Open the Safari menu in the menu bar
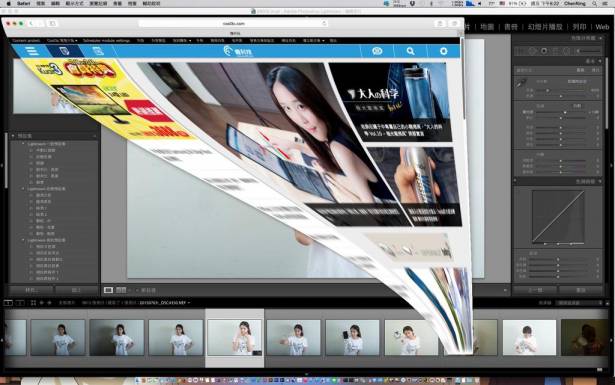 coord(24,4)
